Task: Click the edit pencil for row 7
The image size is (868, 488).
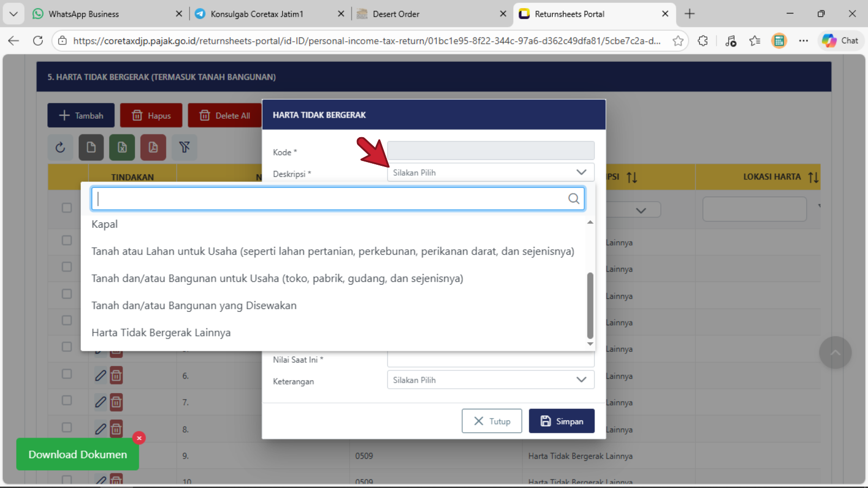Action: pos(100,402)
